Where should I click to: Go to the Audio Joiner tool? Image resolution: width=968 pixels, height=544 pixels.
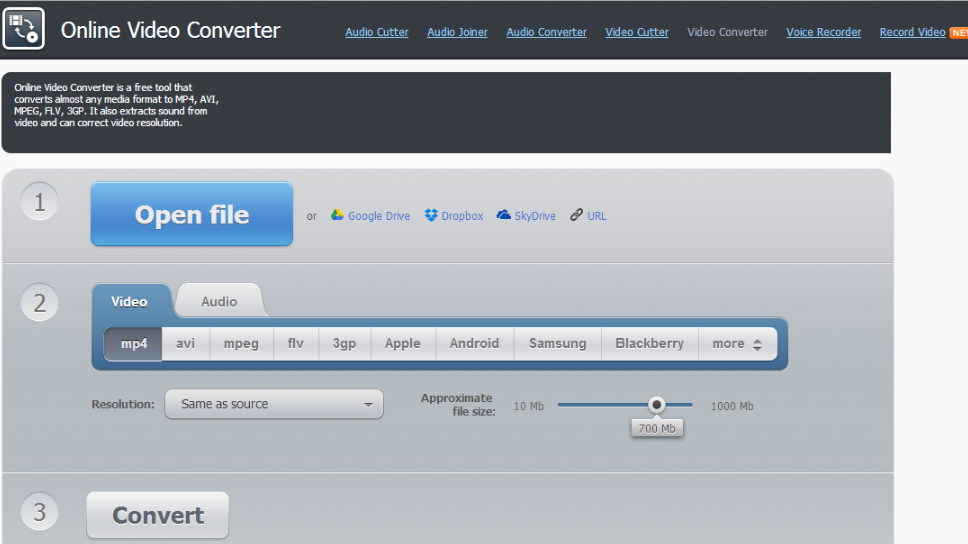click(457, 32)
